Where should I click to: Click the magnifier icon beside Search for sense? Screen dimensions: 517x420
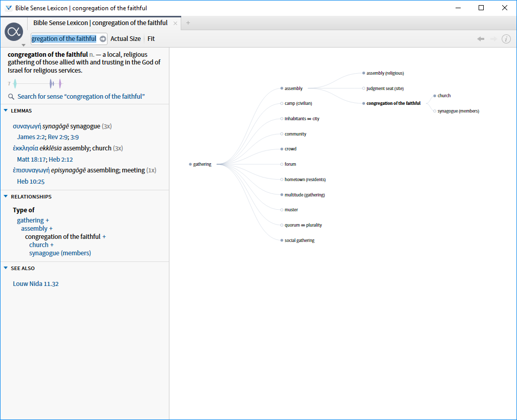tap(11, 97)
